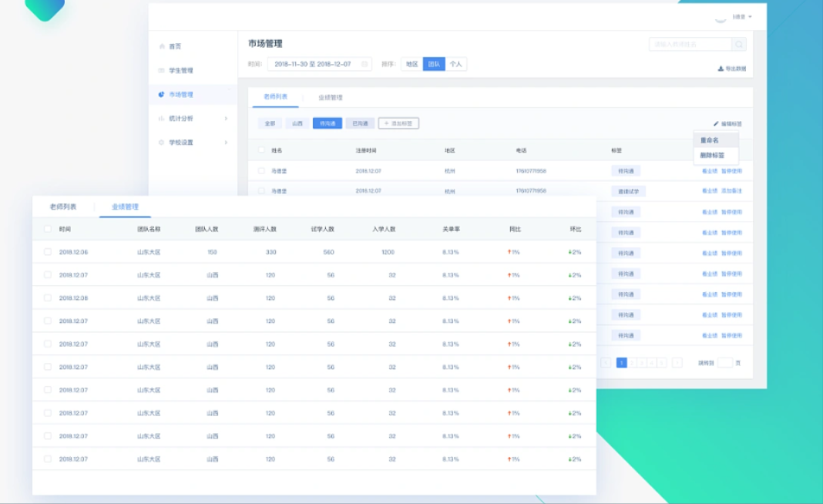Click the pencil icon beside 编辑标签

pyautogui.click(x=716, y=124)
